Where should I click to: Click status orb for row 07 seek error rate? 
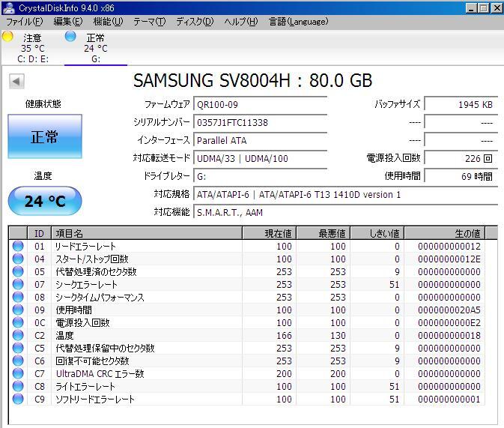tap(18, 285)
